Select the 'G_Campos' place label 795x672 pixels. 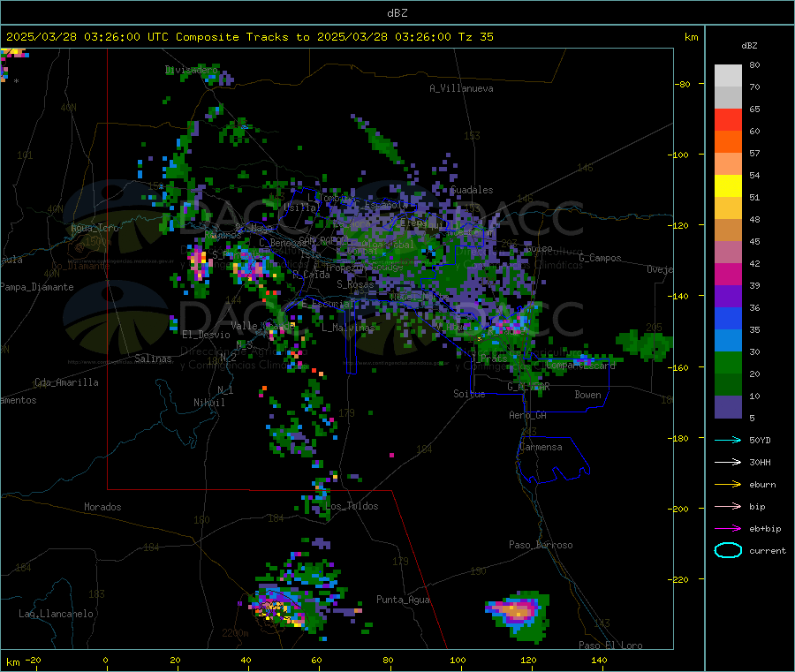pyautogui.click(x=601, y=258)
